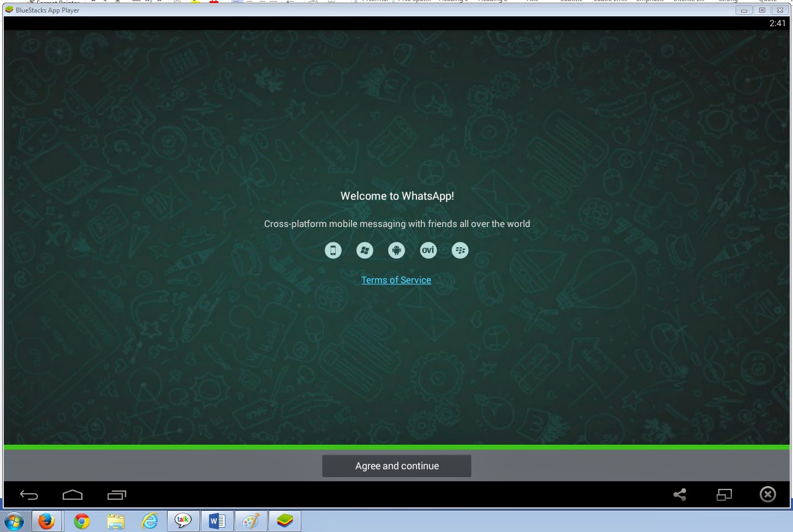The height and width of the screenshot is (532, 793).
Task: Switch to Microsoft Word on the taskbar
Action: click(217, 521)
